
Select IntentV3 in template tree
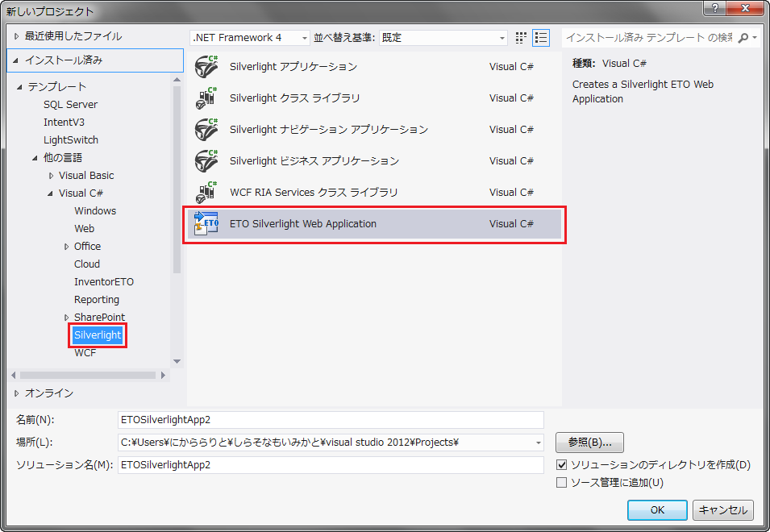pos(64,123)
